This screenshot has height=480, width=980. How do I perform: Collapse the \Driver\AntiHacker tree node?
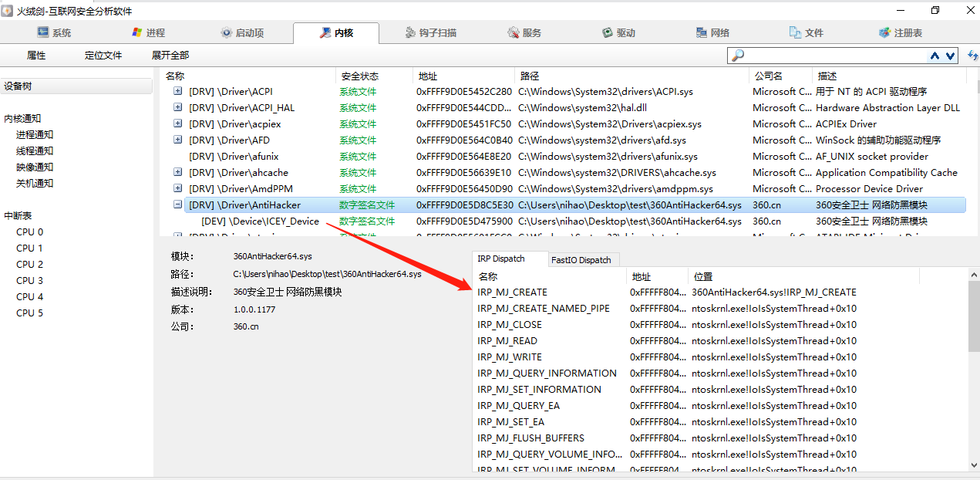[x=178, y=205]
